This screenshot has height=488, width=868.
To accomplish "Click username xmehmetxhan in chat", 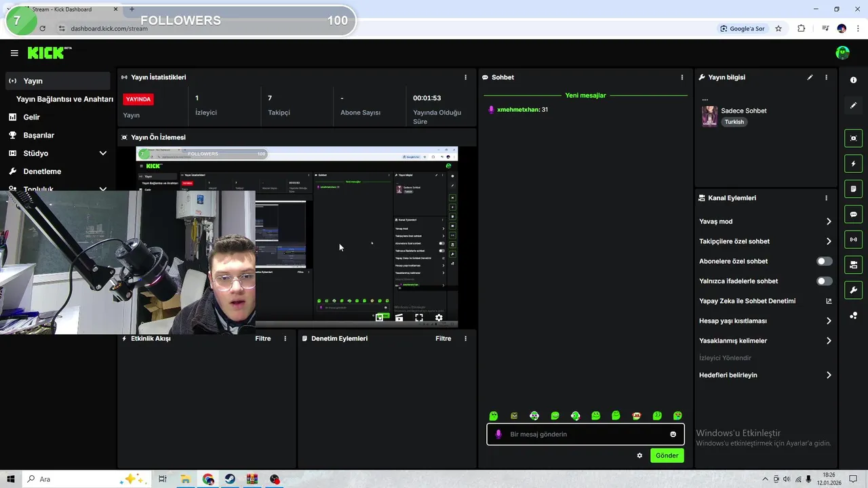I will click(x=517, y=110).
